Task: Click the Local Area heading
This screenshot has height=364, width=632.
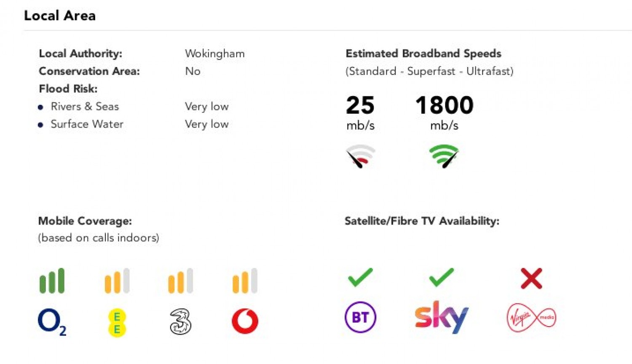Action: (x=60, y=16)
